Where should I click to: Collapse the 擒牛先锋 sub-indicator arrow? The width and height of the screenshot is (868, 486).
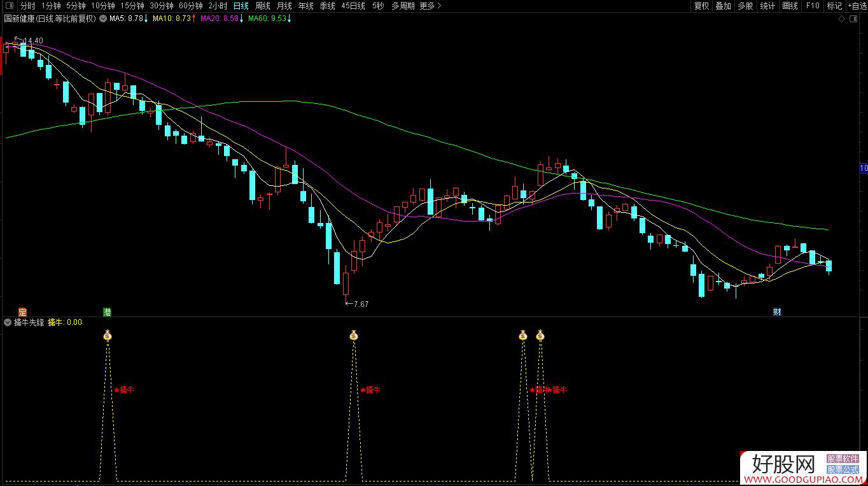[8, 322]
